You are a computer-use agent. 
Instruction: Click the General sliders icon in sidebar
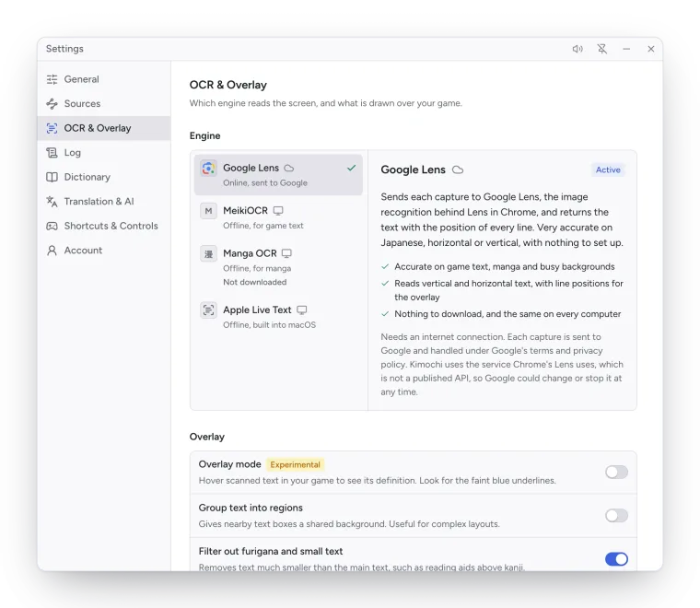click(x=52, y=79)
